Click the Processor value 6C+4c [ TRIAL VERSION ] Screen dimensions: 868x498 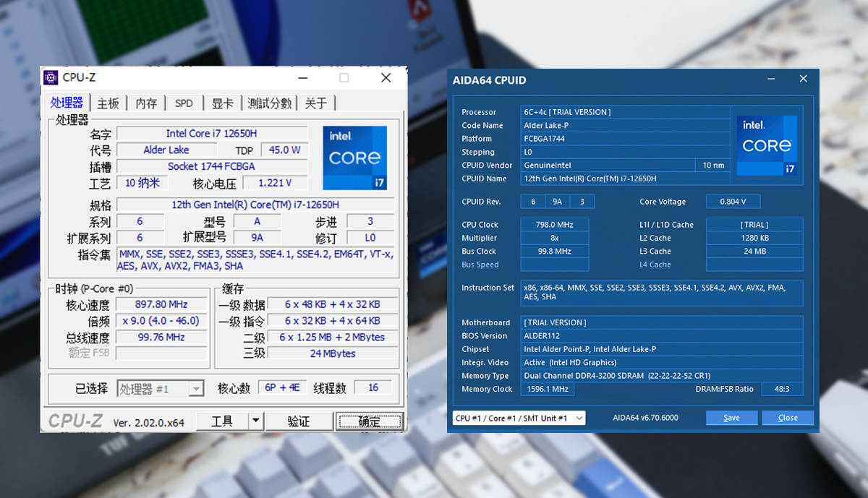[x=625, y=112]
